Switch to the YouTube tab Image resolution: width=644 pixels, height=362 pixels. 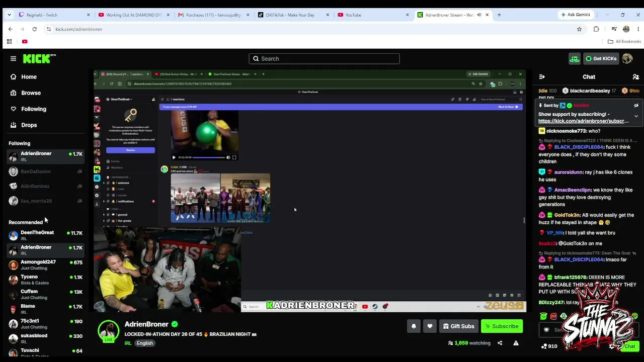point(373,15)
